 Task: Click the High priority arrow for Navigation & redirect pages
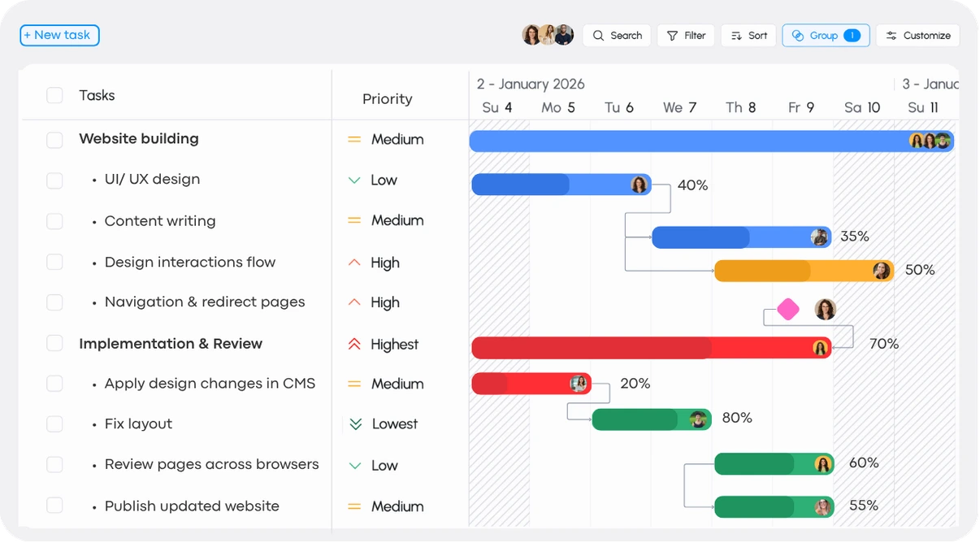coord(354,302)
